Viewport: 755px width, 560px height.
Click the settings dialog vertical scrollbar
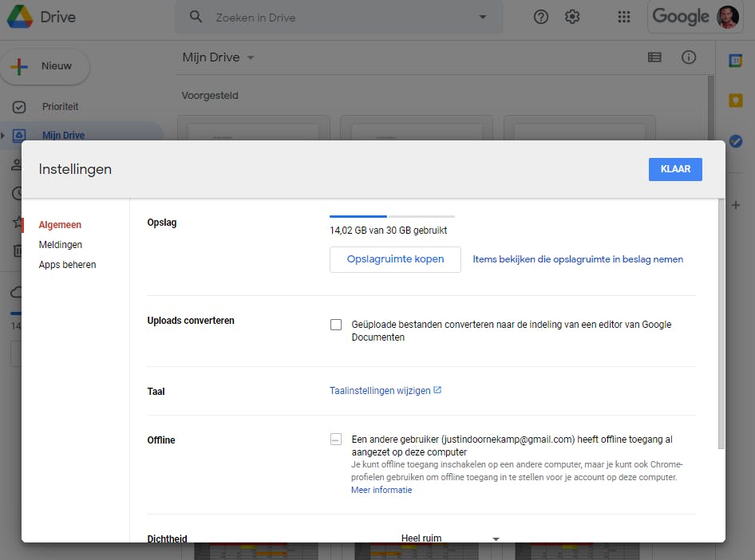pyautogui.click(x=721, y=324)
